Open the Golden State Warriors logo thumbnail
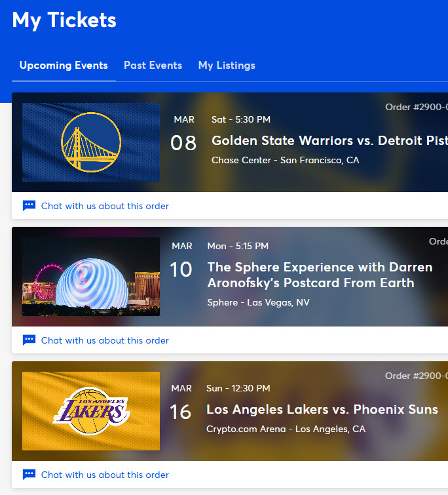 (x=91, y=142)
